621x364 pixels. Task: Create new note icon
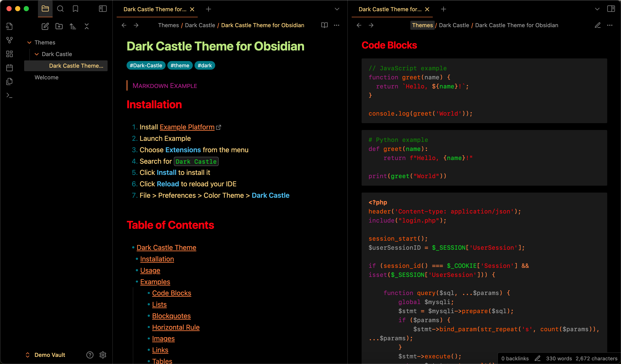[45, 26]
